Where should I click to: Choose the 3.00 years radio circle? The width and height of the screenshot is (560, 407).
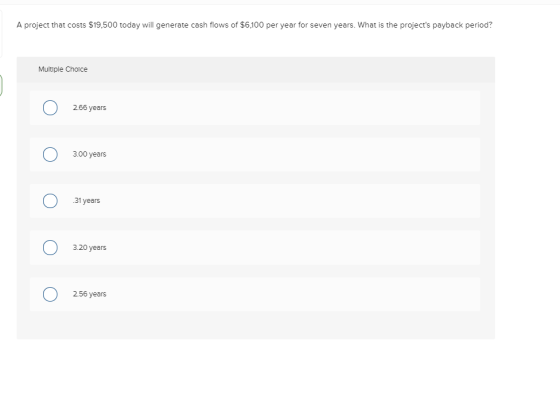(x=50, y=154)
